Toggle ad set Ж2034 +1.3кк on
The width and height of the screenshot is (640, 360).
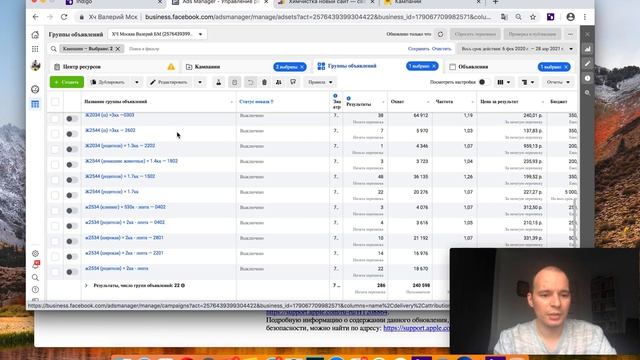point(72,149)
